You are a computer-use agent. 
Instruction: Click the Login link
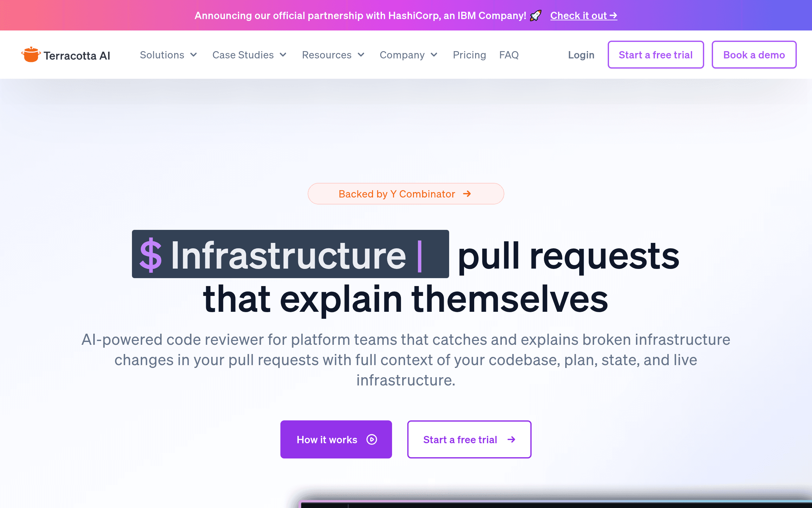[581, 55]
